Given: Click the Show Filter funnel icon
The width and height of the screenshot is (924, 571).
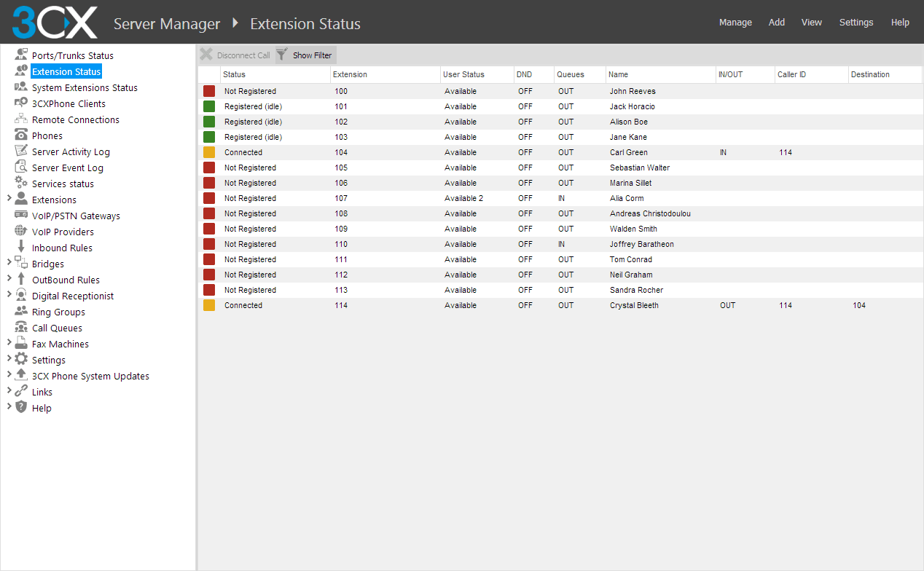Looking at the screenshot, I should coord(282,55).
